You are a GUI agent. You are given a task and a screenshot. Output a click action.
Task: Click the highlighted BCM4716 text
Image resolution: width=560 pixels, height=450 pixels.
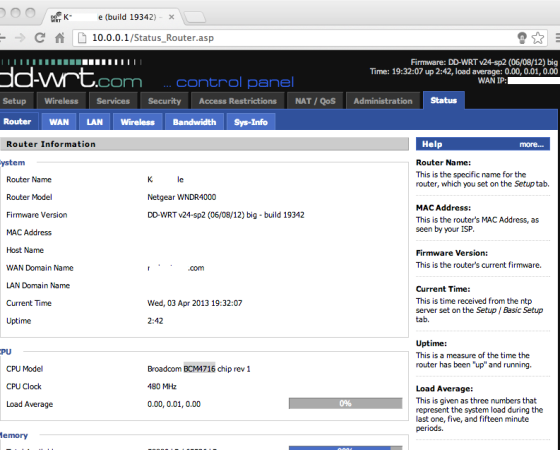coord(199,369)
